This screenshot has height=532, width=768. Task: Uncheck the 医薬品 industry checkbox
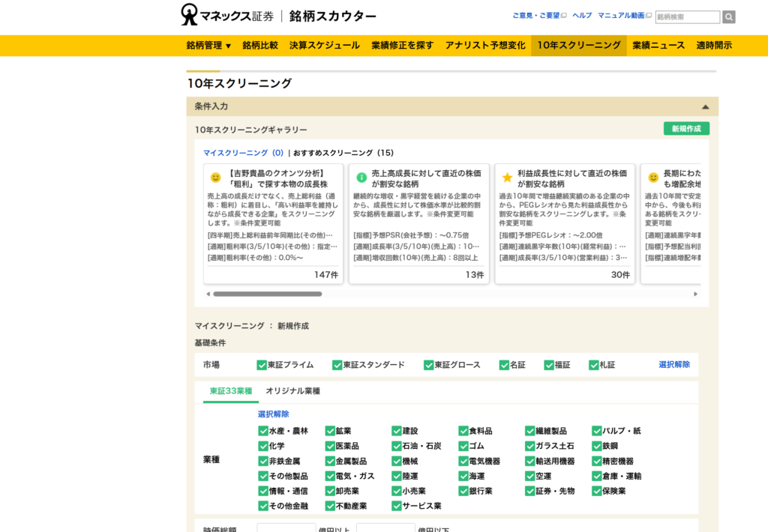pos(330,447)
